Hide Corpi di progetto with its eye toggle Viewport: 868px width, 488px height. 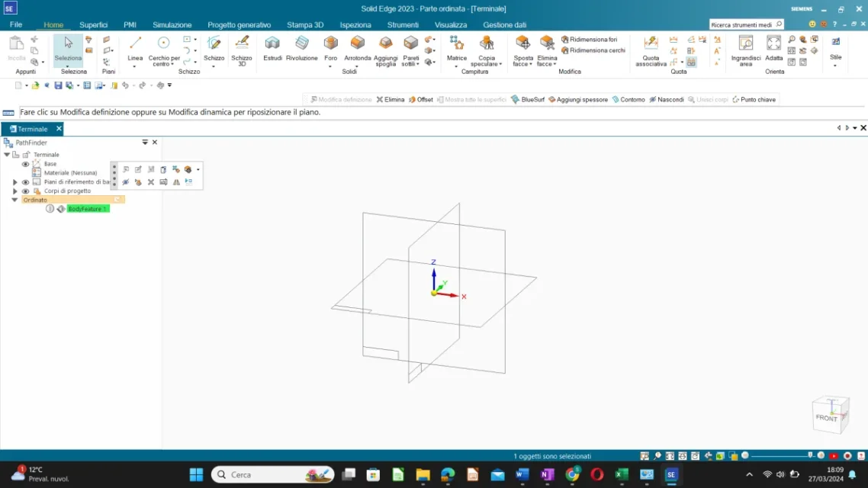[x=25, y=191]
